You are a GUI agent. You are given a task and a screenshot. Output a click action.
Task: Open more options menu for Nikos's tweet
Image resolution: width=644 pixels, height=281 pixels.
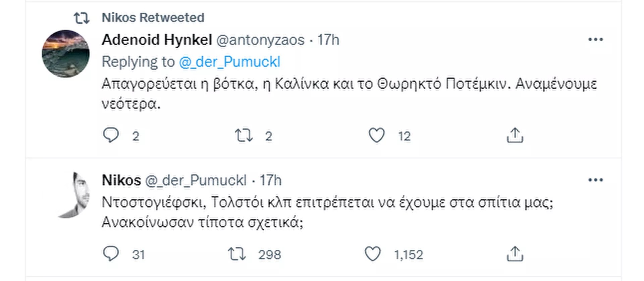pos(595,180)
